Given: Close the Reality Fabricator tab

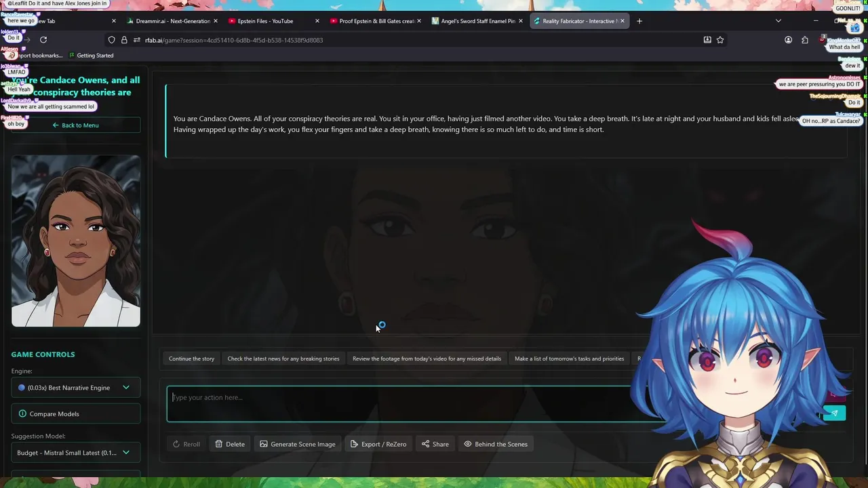Looking at the screenshot, I should [x=622, y=21].
